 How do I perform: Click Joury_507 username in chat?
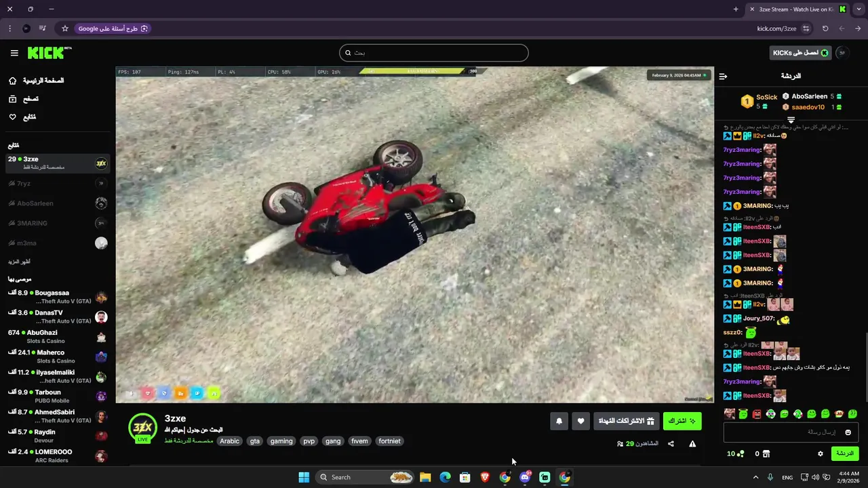tap(759, 319)
